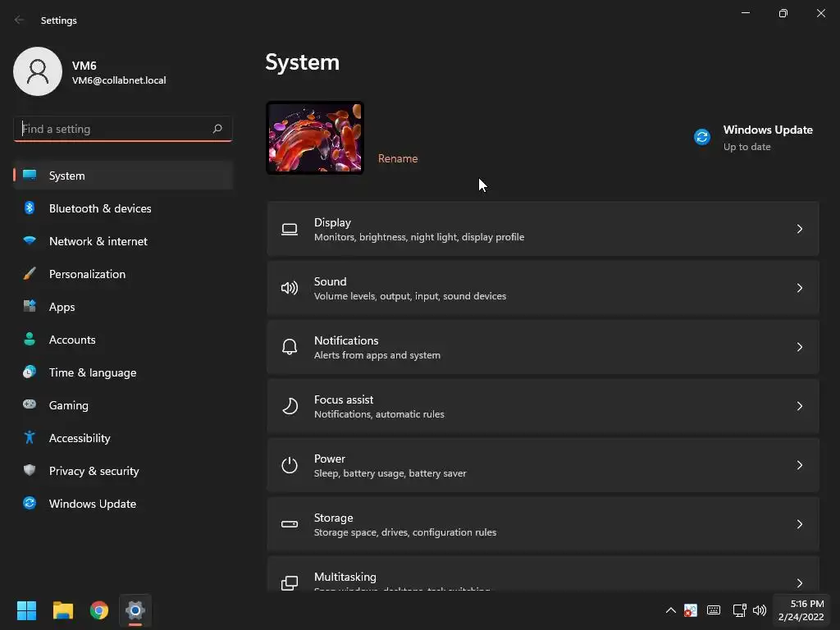Expand the Focus assist chevron

[799, 406]
